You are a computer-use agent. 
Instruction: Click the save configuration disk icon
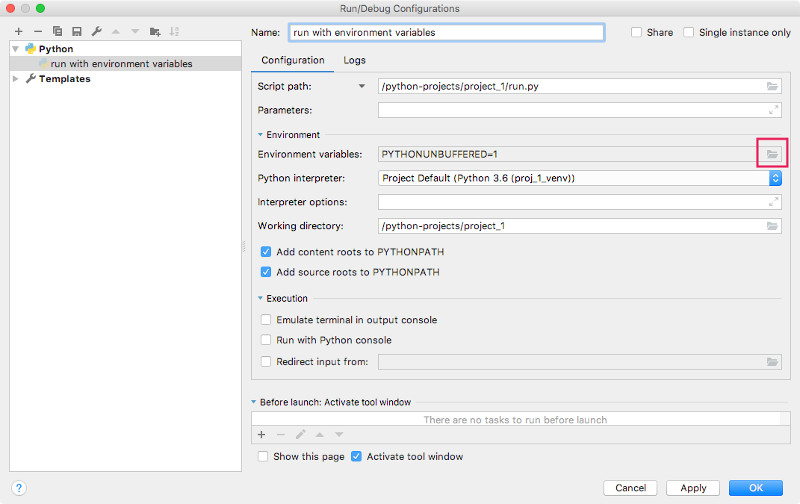pos(76,32)
